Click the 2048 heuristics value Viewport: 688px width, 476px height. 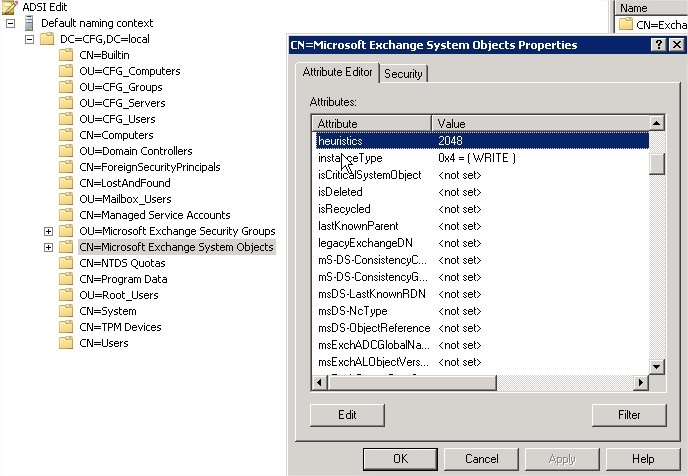pyautogui.click(x=450, y=141)
